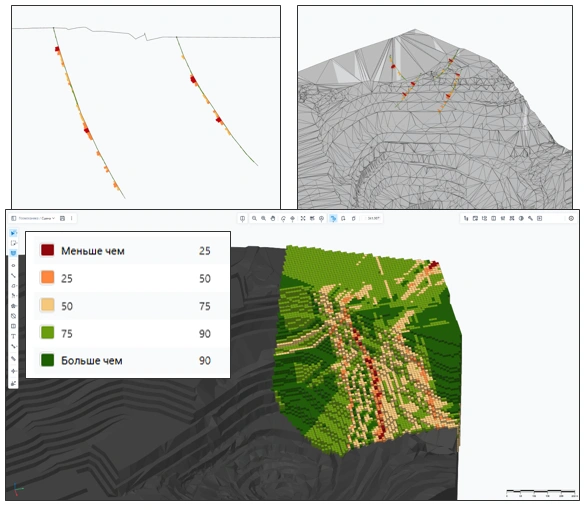Screen dimensions: 584x510
Task: Open the settings gear at top right
Action: 571,218
